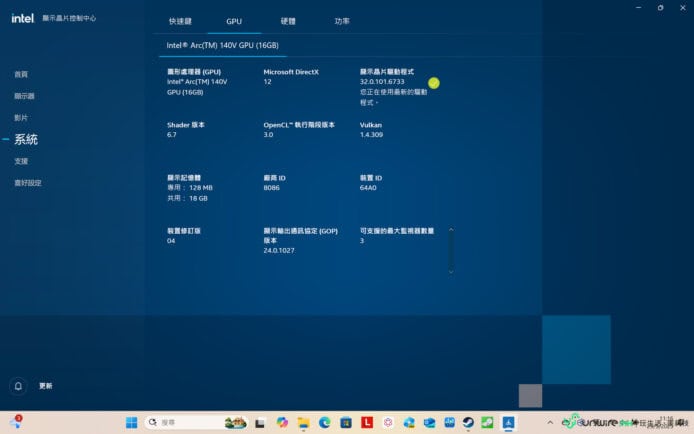The height and width of the screenshot is (434, 694).
Task: Click vendor ID value 8086
Action: 271,188
